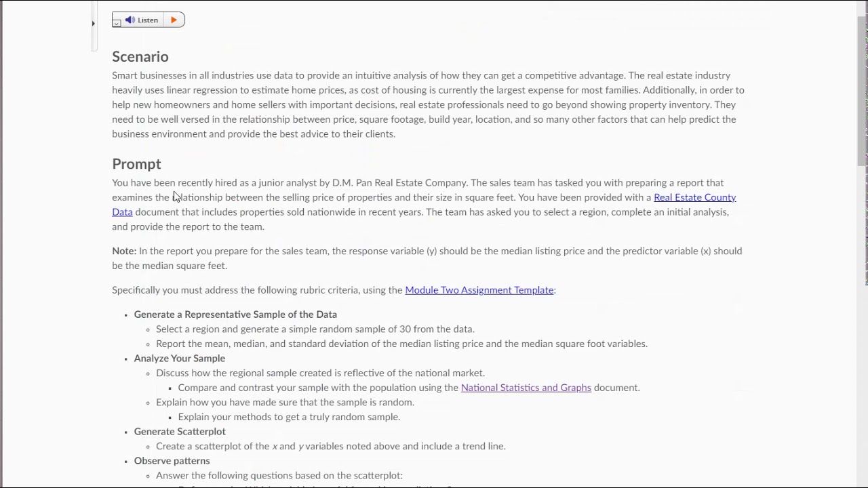Click the "Generate Scatterplot" bullet heading

[x=180, y=432]
